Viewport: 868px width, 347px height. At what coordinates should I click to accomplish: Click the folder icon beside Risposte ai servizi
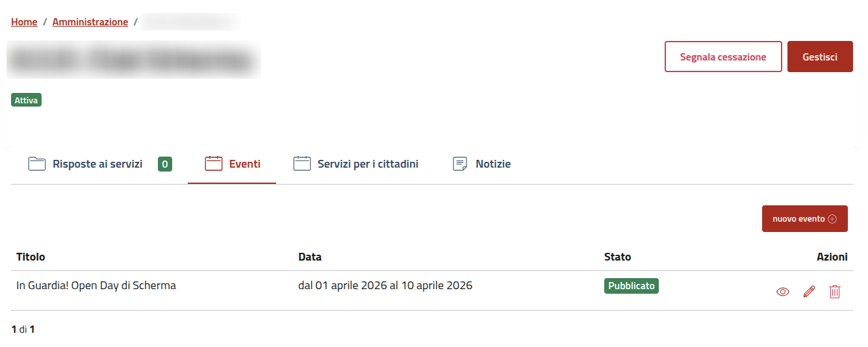click(37, 164)
